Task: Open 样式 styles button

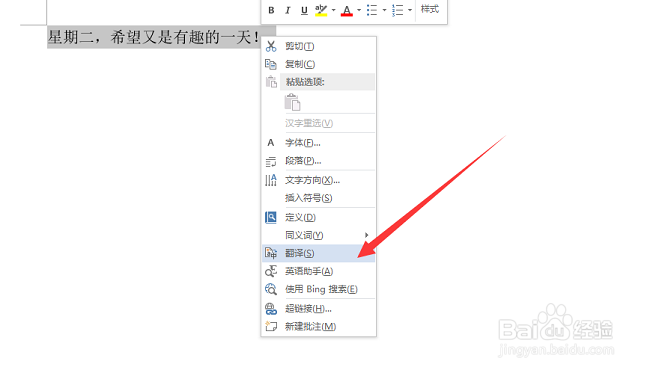Action: (x=430, y=9)
